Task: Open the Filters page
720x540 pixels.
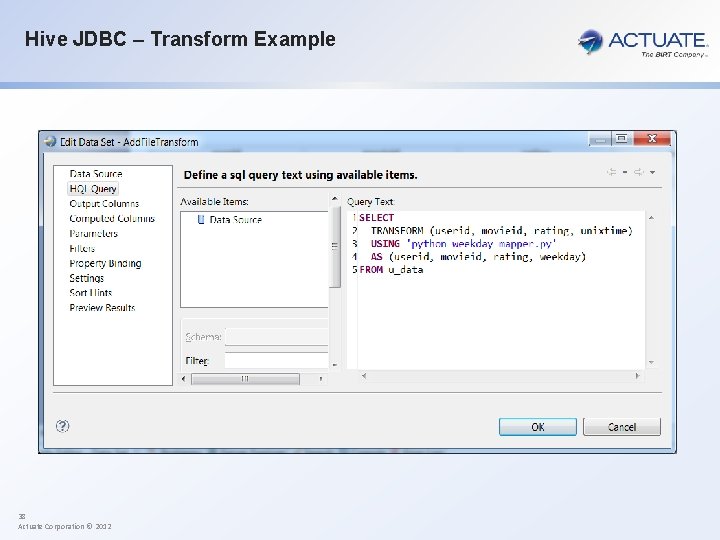Action: (x=82, y=248)
